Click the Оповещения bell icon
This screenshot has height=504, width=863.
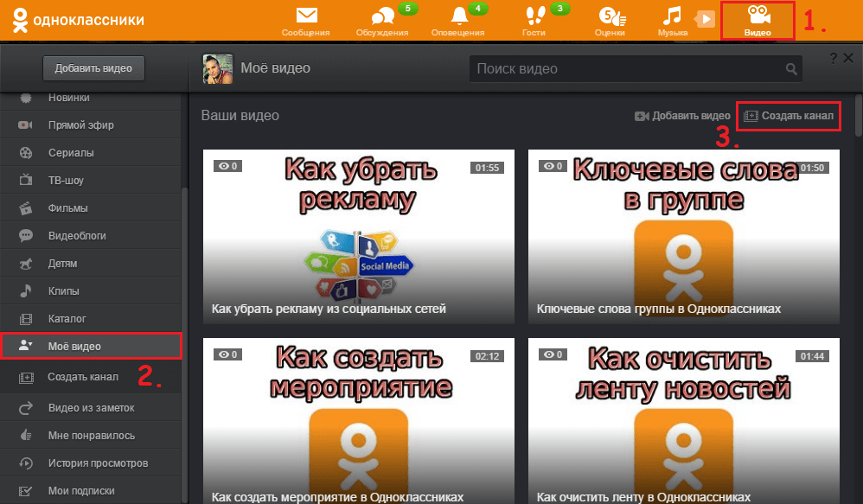(459, 16)
